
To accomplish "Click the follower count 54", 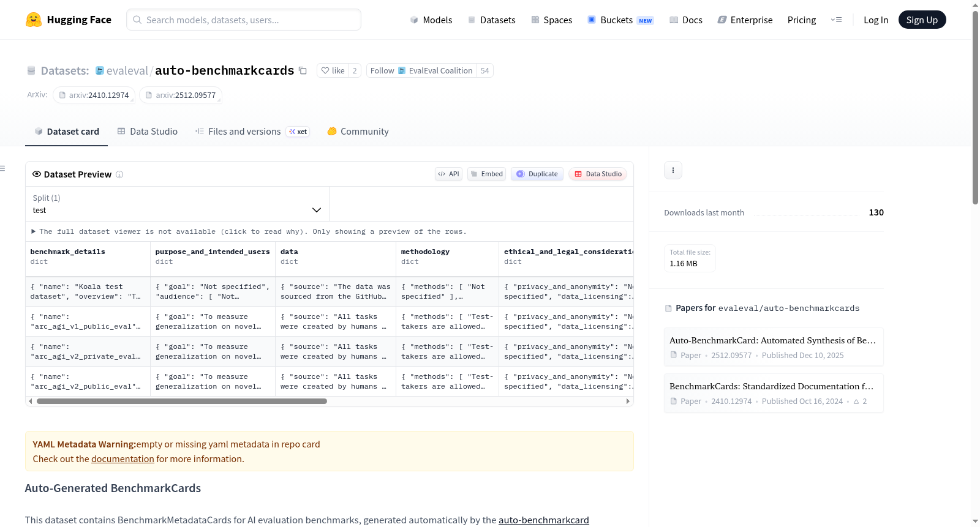I will point(485,70).
